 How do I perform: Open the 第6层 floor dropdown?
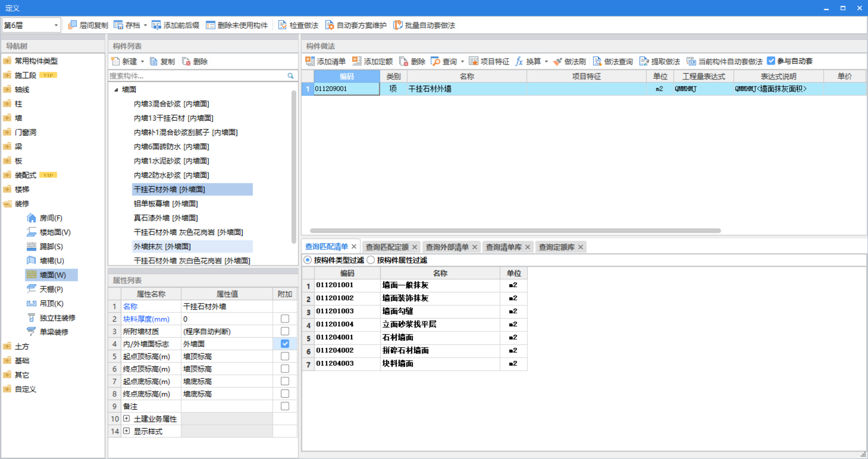[x=56, y=25]
